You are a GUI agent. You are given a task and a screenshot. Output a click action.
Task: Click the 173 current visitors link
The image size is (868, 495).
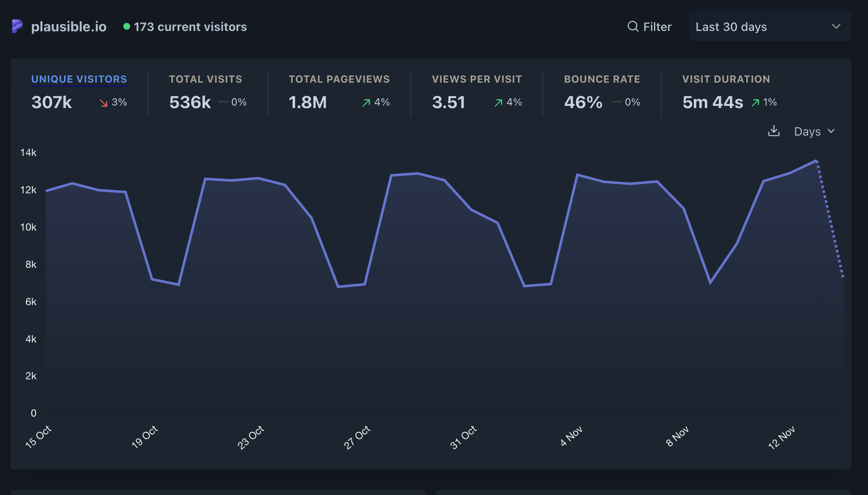(x=190, y=27)
